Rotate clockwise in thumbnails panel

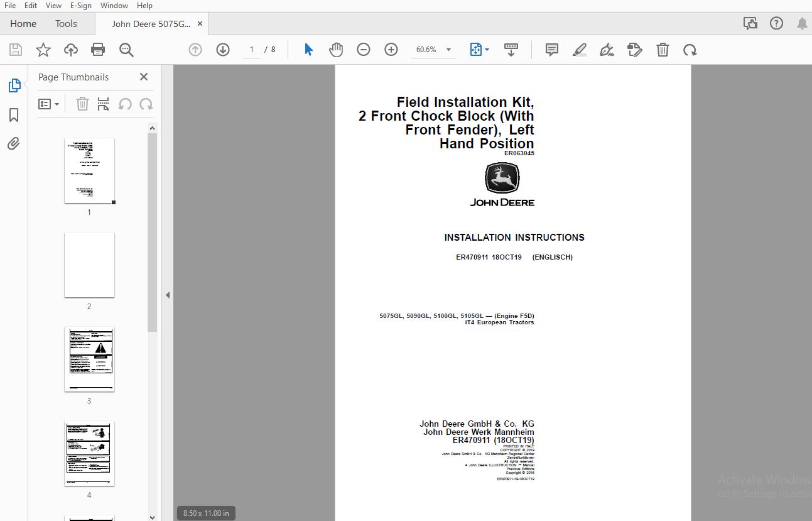(x=146, y=104)
